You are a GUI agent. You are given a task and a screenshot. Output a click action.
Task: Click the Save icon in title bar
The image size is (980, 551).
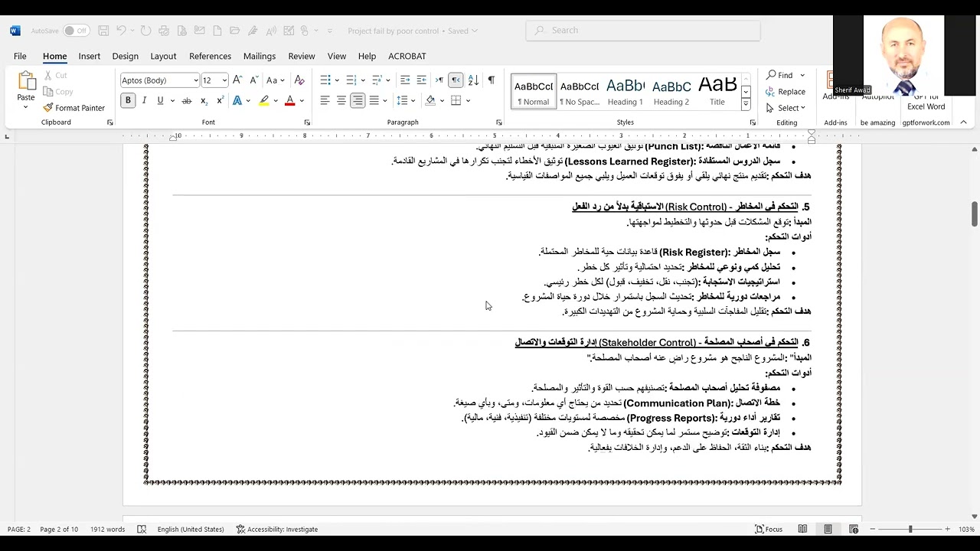coord(103,31)
